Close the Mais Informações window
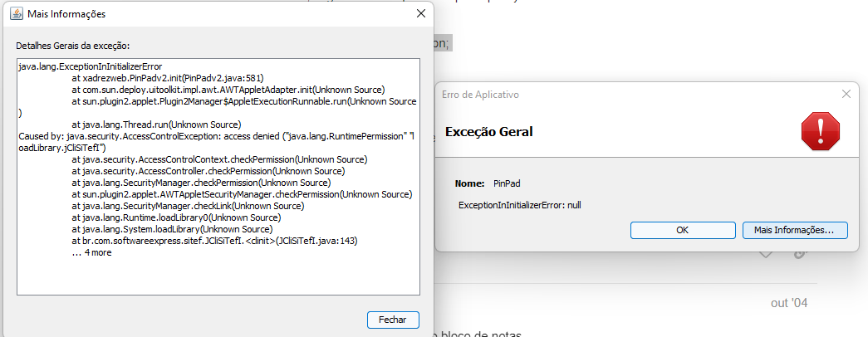 [x=421, y=14]
